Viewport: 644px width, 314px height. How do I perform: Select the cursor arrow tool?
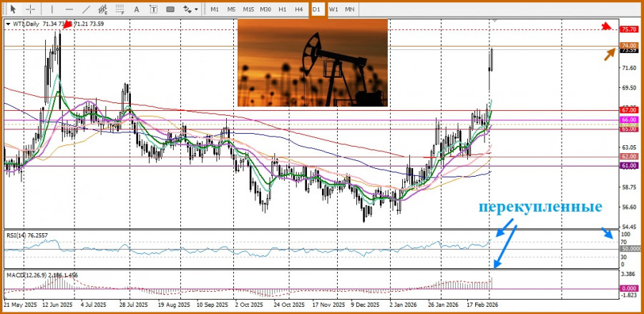pos(12,9)
